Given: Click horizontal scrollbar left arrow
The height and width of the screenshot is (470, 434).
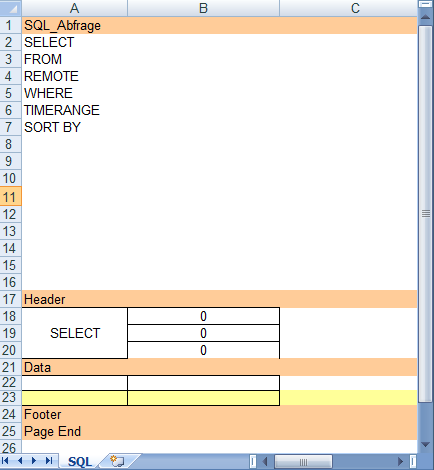Looking at the screenshot, I should 265,462.
